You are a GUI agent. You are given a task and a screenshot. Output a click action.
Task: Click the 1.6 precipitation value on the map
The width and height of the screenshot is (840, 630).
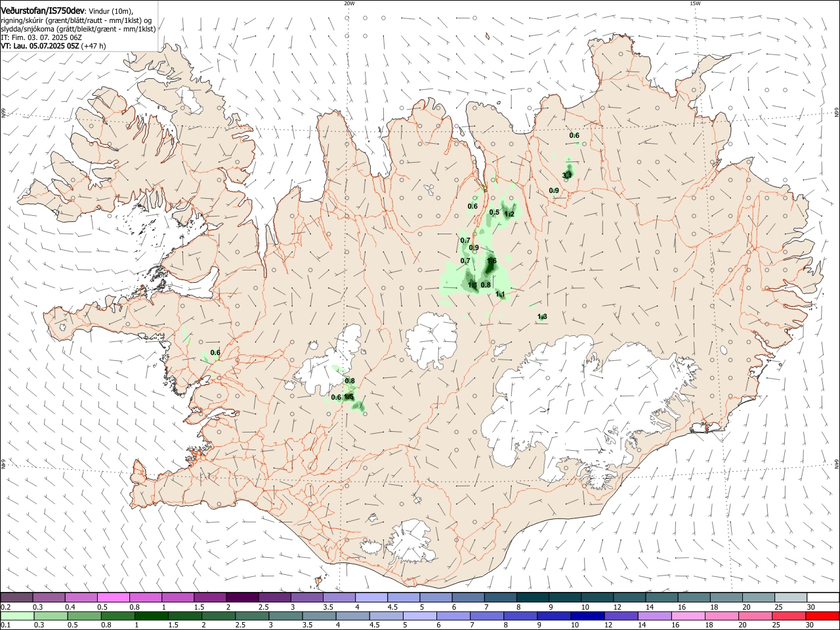492,261
